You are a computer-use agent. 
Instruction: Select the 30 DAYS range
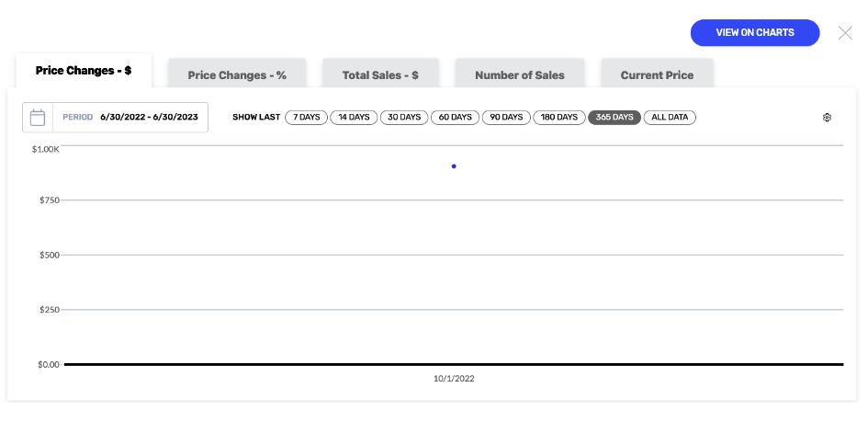click(x=404, y=118)
